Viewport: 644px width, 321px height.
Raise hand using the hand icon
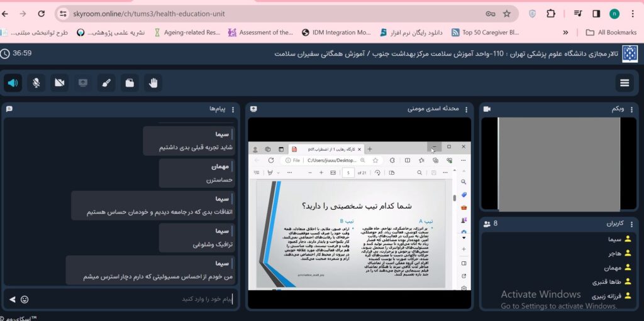pos(153,82)
